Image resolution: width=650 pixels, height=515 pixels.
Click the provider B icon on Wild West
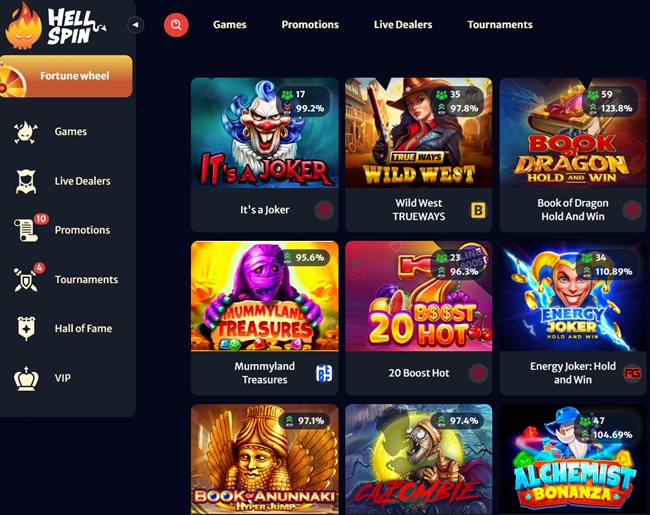(478, 210)
